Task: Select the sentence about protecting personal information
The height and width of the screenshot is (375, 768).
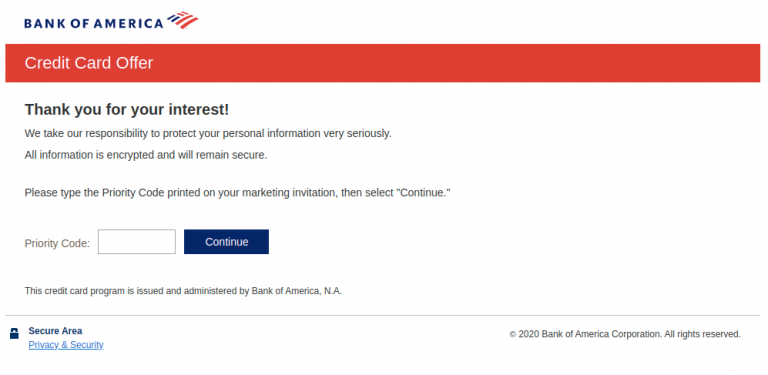Action: pyautogui.click(x=208, y=133)
